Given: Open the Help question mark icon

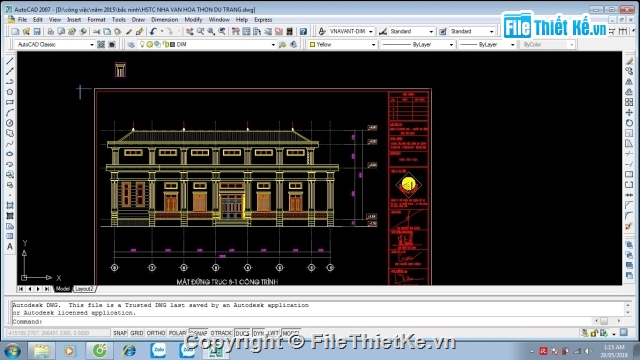Looking at the screenshot, I should (x=303, y=31).
